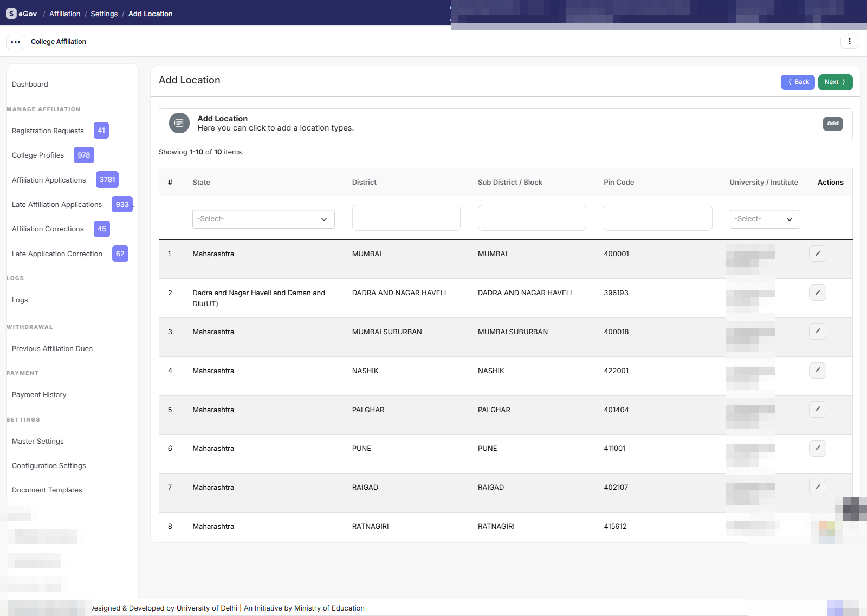Click the DADRA AND NAGAR HAVELI district cell
The image size is (867, 616).
pyautogui.click(x=399, y=293)
